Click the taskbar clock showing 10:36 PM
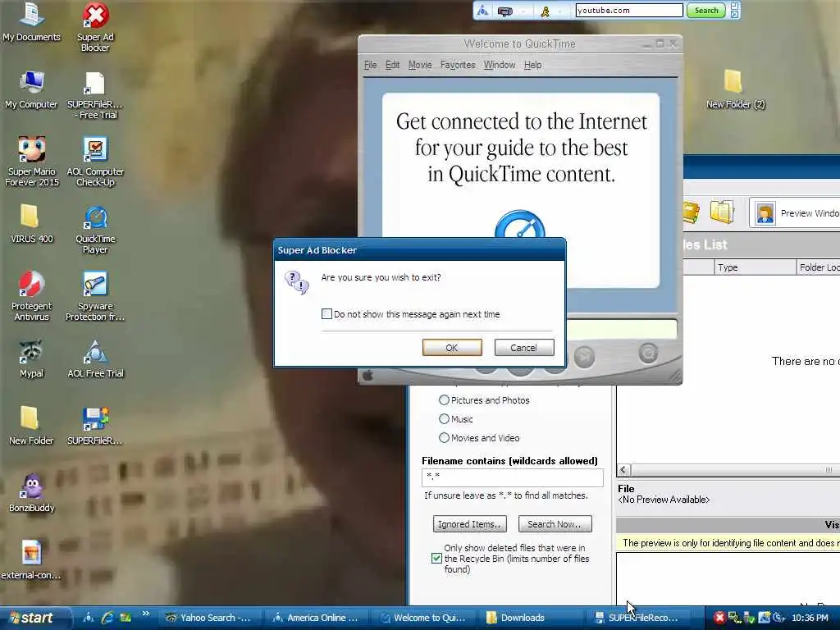This screenshot has height=630, width=840. 810,618
